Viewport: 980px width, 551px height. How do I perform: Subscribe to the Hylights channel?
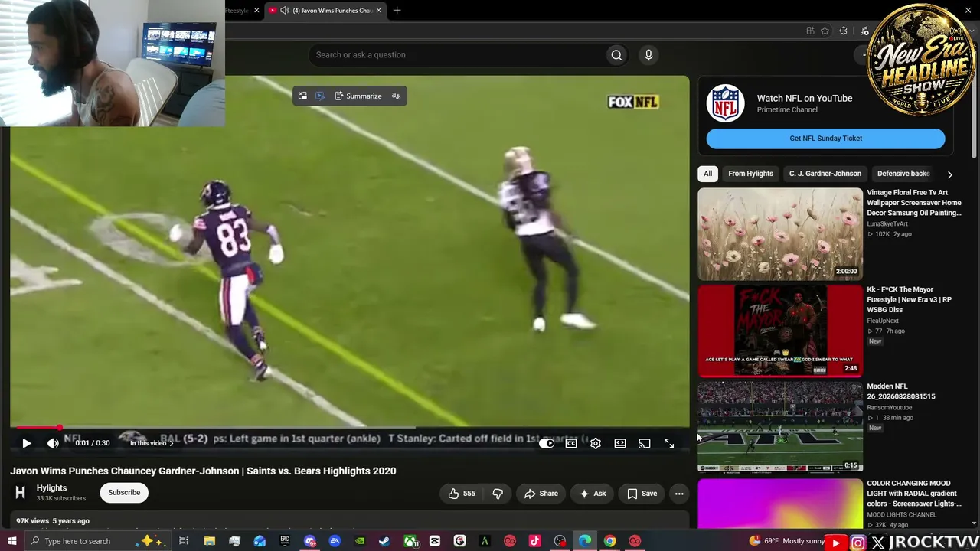point(124,492)
